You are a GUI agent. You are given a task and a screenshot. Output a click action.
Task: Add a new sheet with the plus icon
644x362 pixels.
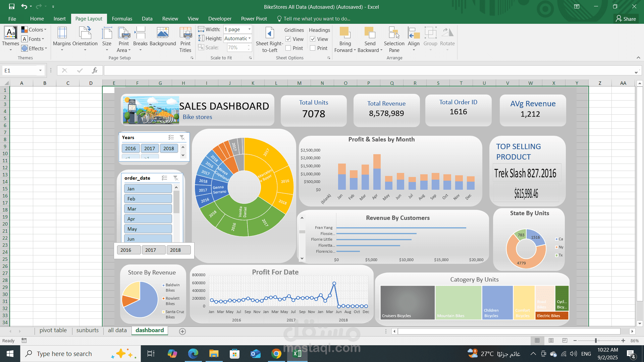182,331
